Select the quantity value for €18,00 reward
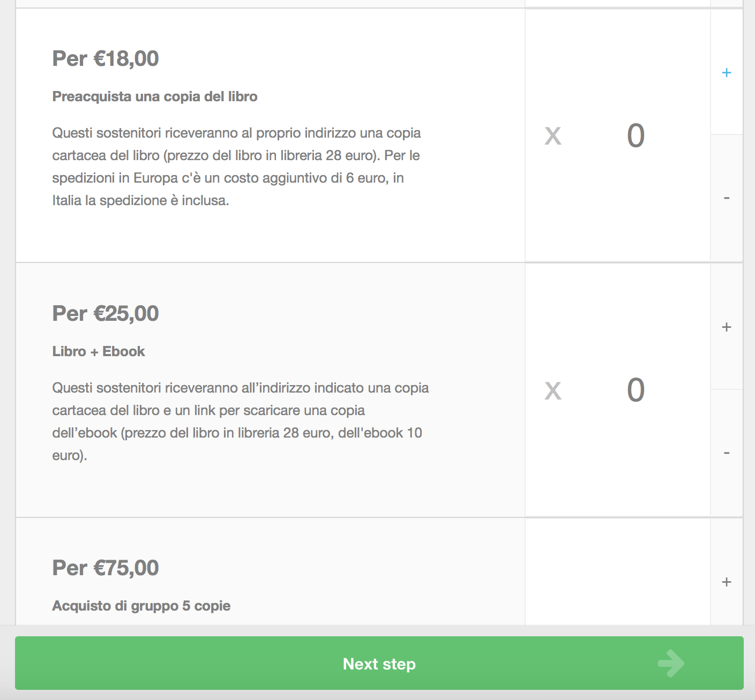This screenshot has width=755, height=700. click(x=636, y=136)
